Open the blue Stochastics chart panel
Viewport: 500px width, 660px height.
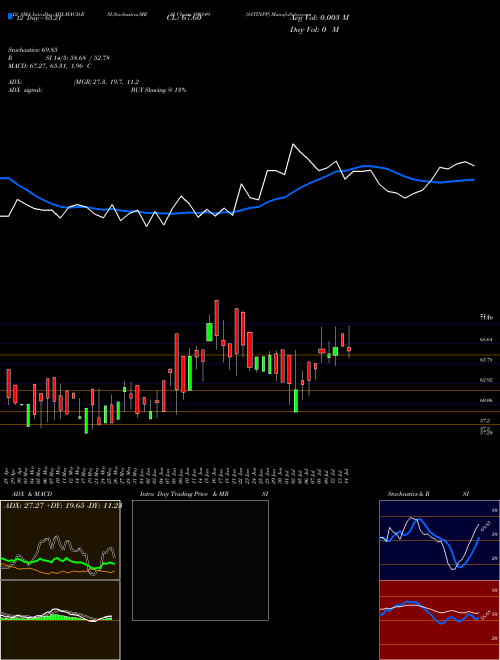pos(439,540)
